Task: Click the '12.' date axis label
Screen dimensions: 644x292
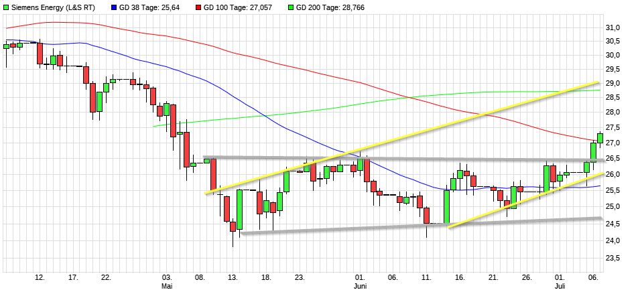Action: [x=40, y=278]
